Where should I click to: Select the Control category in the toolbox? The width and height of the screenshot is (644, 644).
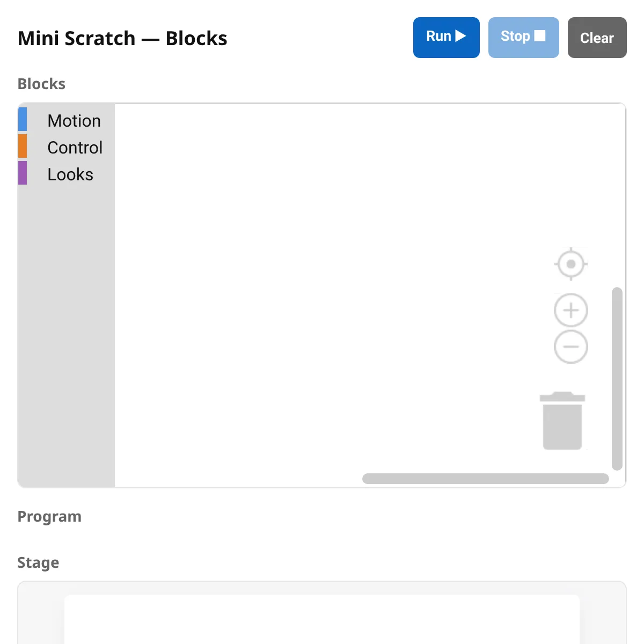click(75, 148)
